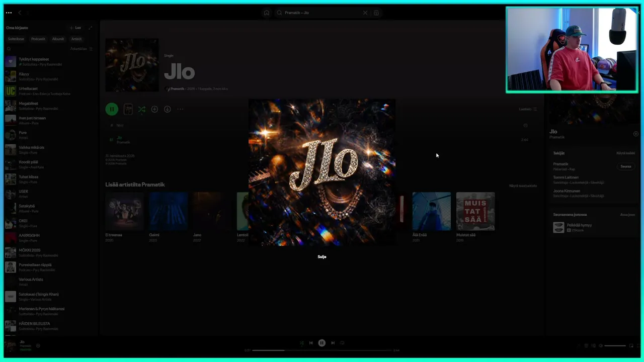Open the library sort order dropdown
The height and width of the screenshot is (362, 644).
[x=82, y=49]
